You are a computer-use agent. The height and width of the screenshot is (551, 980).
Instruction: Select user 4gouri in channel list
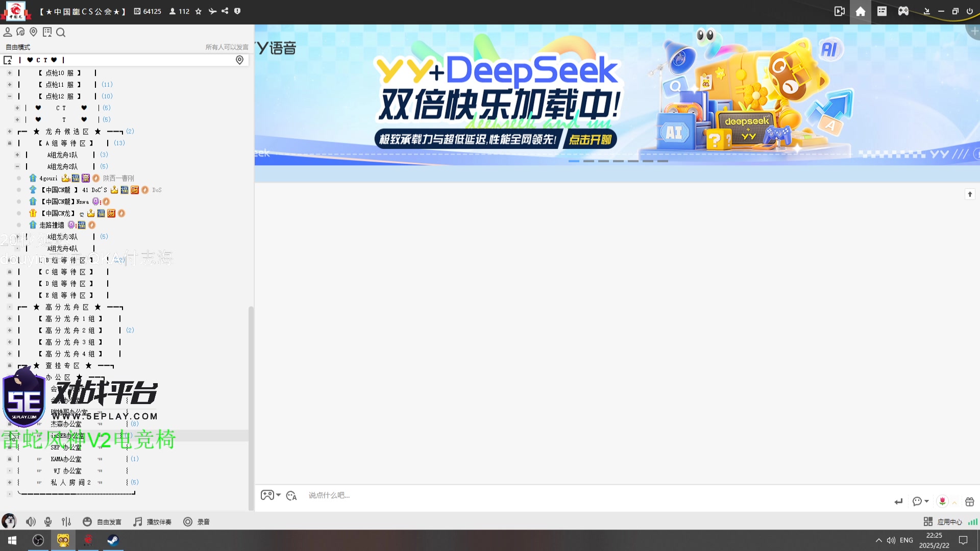click(x=48, y=179)
